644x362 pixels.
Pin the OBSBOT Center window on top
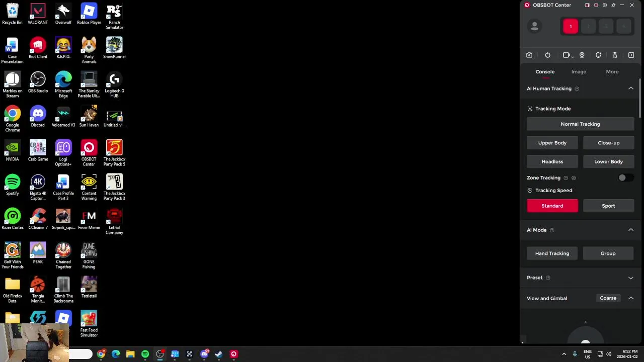[613, 5]
